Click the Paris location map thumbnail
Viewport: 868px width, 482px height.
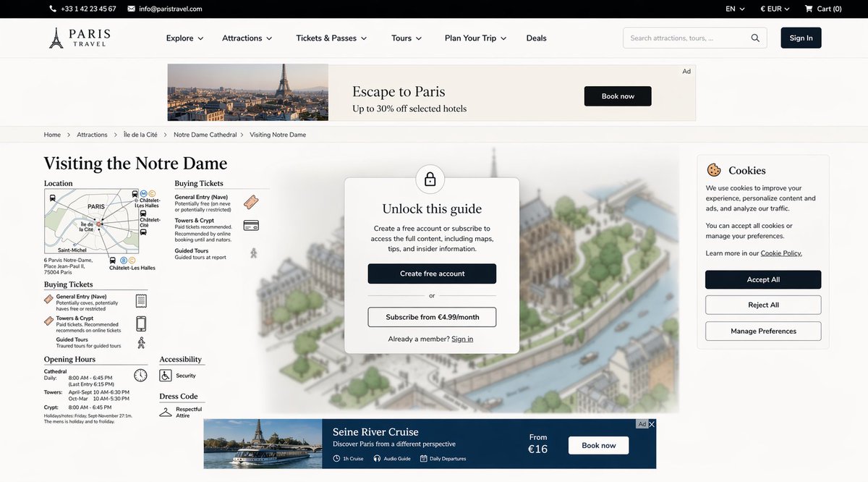[x=91, y=222]
